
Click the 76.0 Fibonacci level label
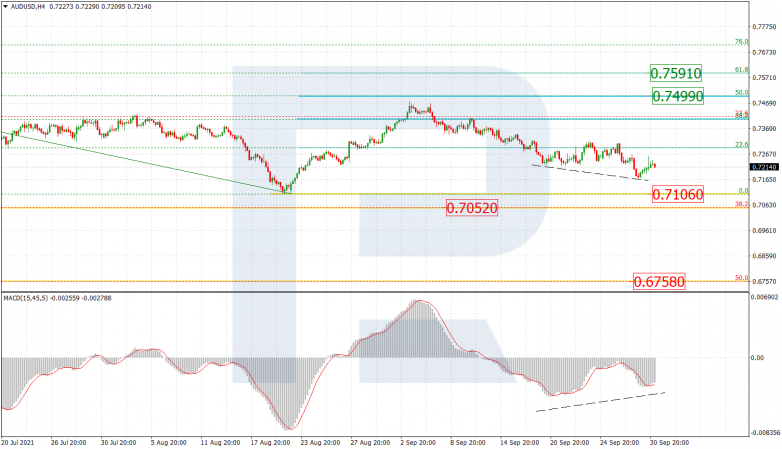click(741, 42)
